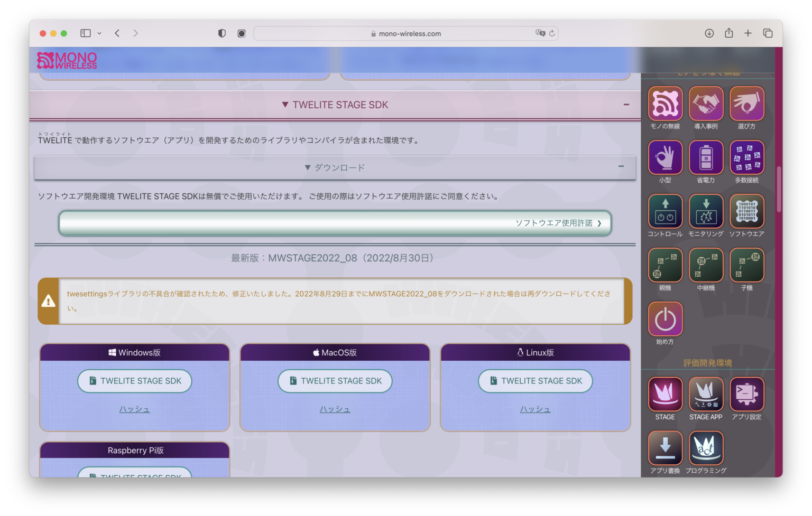
Task: Open the モニタリング monitoring icon
Action: click(x=706, y=211)
